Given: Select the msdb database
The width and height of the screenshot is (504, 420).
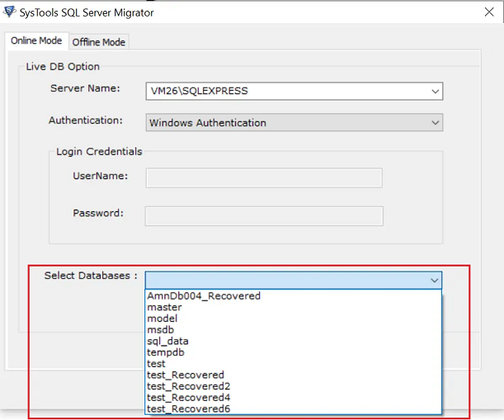Looking at the screenshot, I should point(294,329).
